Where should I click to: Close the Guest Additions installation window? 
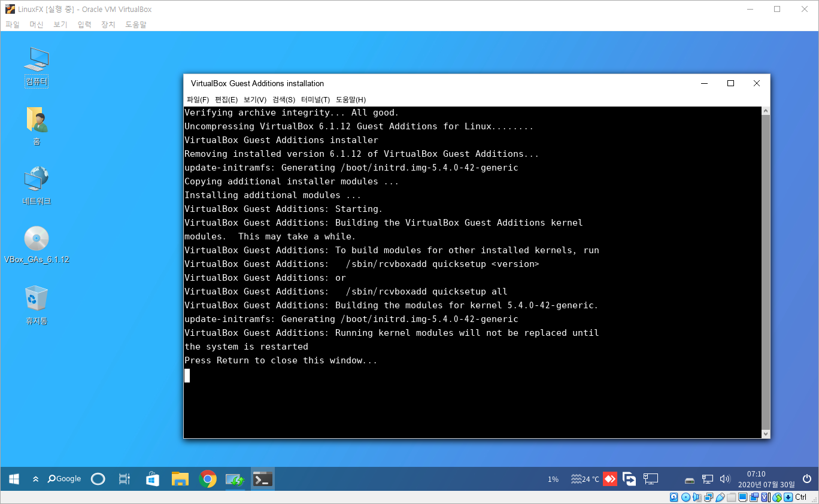coord(757,83)
